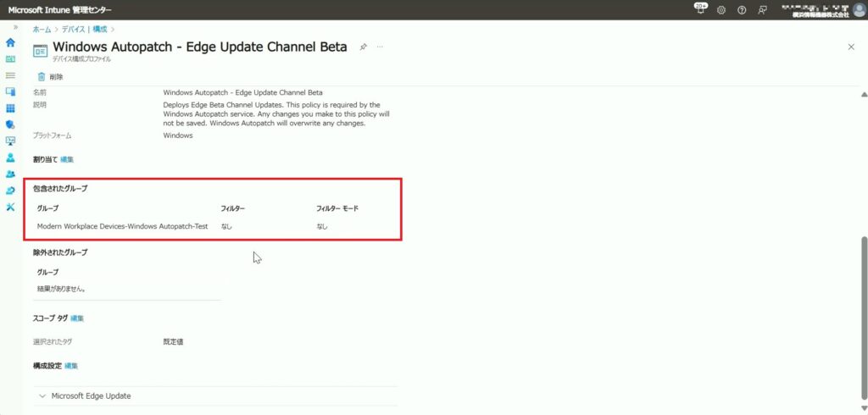Close the profile blade with the X

point(851,47)
